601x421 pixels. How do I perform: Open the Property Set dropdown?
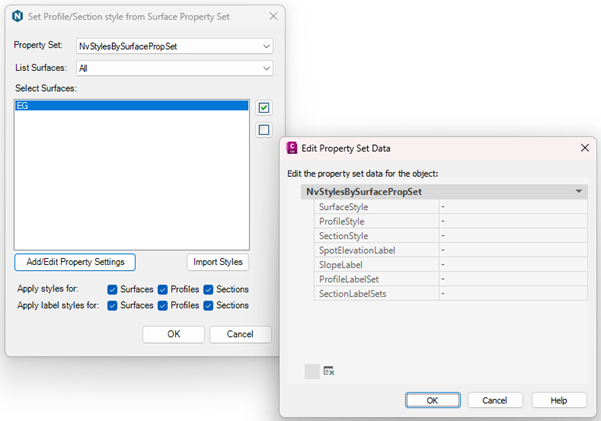click(x=264, y=46)
